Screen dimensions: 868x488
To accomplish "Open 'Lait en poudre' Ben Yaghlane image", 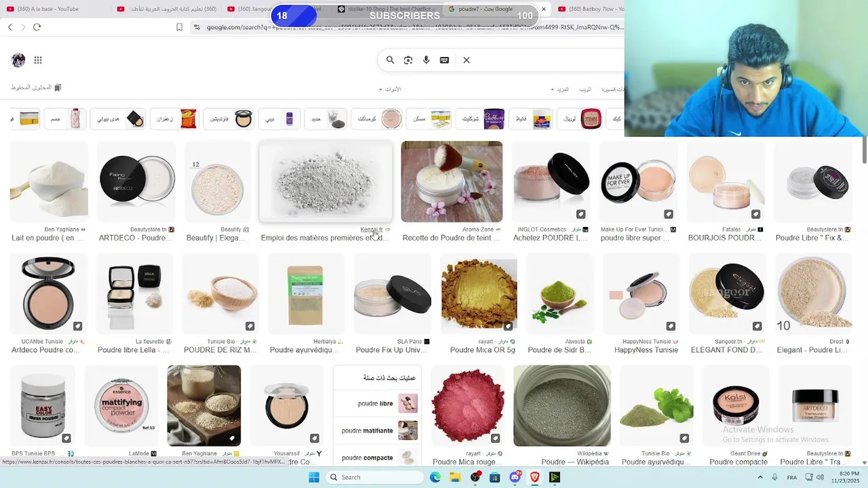I will 49,182.
